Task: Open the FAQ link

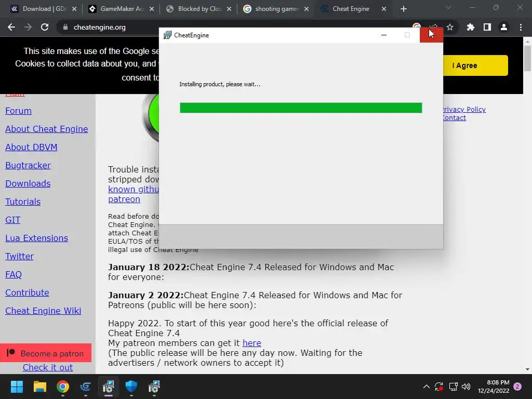Action: [13, 274]
